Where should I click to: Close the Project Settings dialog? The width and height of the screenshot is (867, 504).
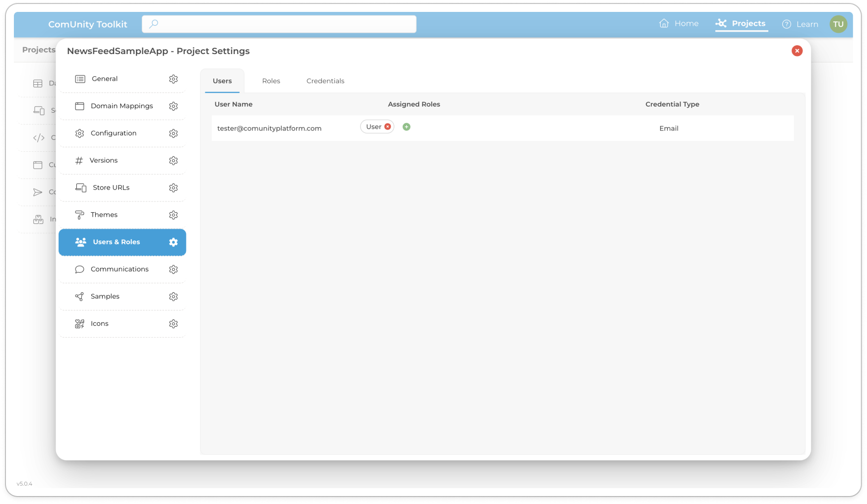(x=797, y=51)
